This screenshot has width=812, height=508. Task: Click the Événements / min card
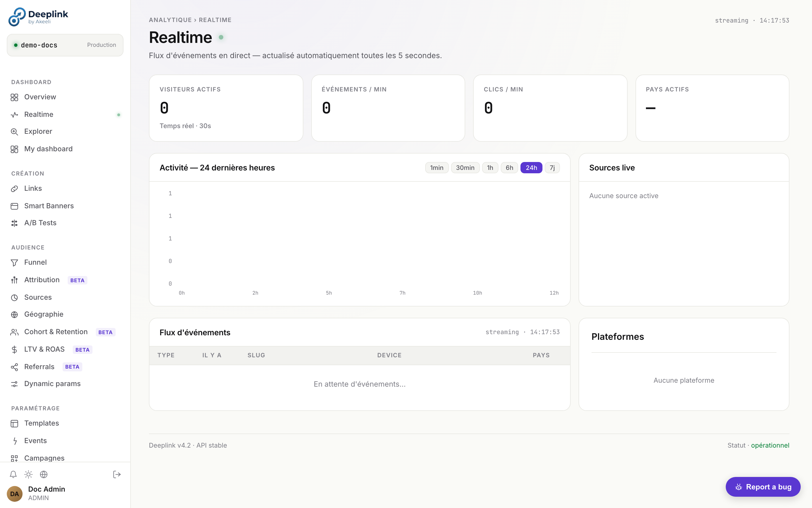(388, 108)
